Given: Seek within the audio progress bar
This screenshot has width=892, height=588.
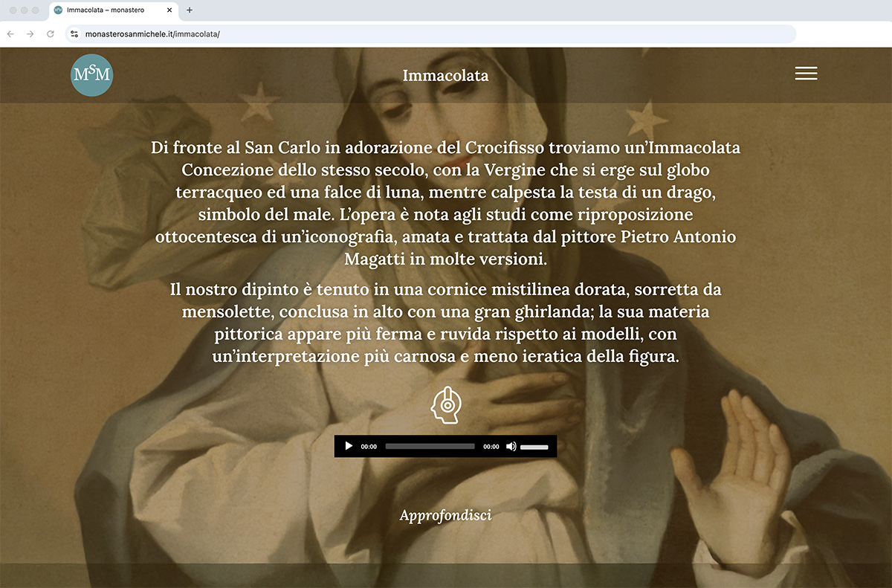Looking at the screenshot, I should (430, 447).
